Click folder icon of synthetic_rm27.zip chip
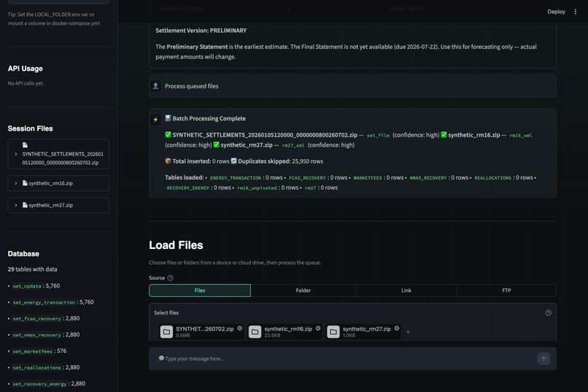This screenshot has width=588, height=392. click(x=333, y=331)
